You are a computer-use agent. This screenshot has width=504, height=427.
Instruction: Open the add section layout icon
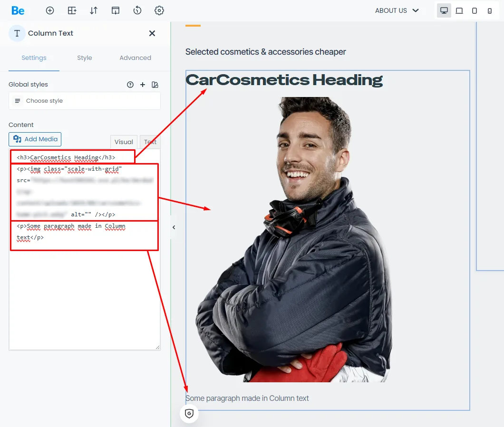pyautogui.click(x=72, y=10)
